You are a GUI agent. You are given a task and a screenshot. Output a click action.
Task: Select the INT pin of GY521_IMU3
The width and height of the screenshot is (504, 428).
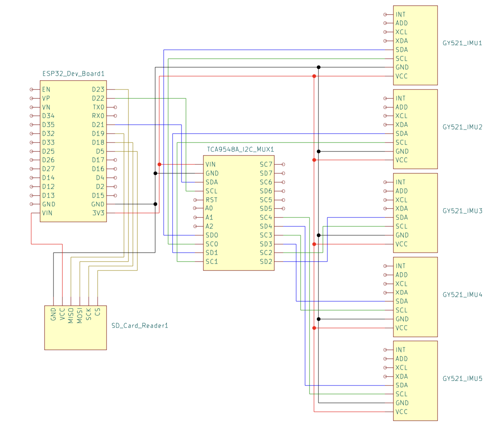400,182
